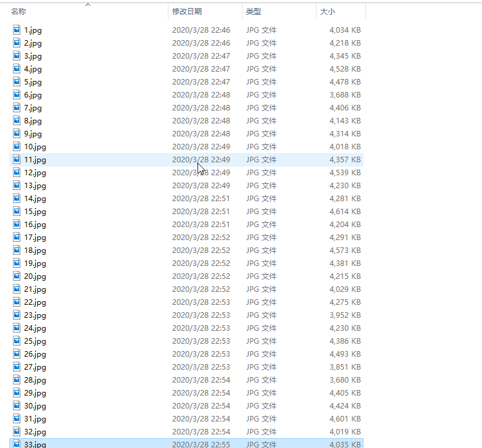Click the image icon of 7.jpg
Viewport: 482px width, 448px height.
click(17, 107)
